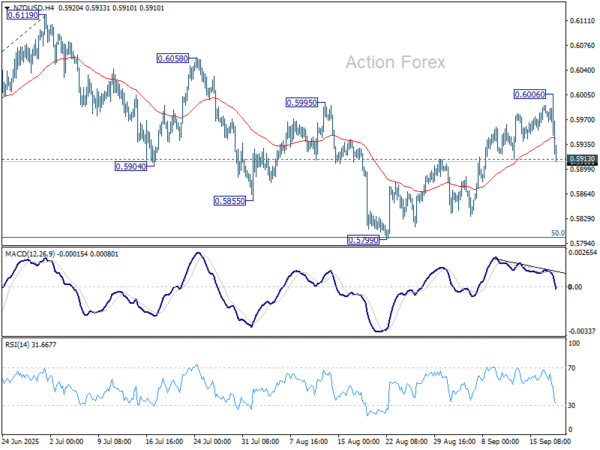
Task: Select the 0.60580 high price label
Action: click(171, 59)
